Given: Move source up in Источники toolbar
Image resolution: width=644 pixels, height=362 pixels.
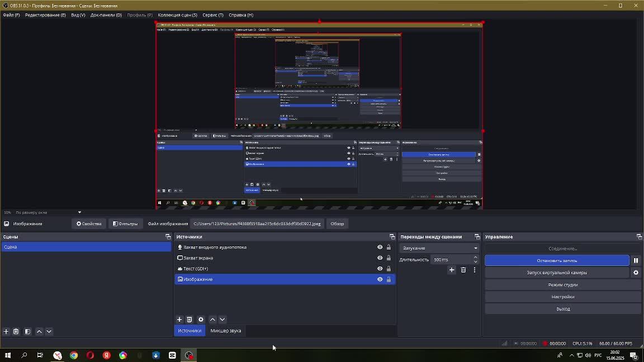Looking at the screenshot, I should (x=212, y=320).
